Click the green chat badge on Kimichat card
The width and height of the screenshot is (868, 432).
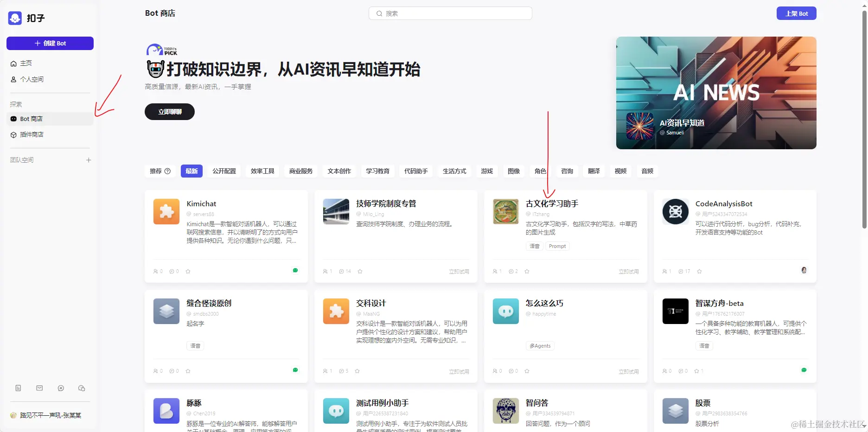coord(295,270)
